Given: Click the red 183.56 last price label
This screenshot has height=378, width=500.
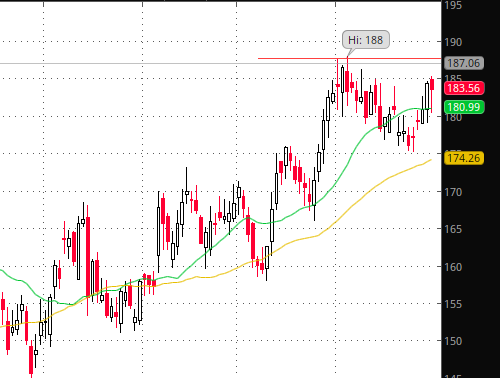Looking at the screenshot, I should coord(464,88).
